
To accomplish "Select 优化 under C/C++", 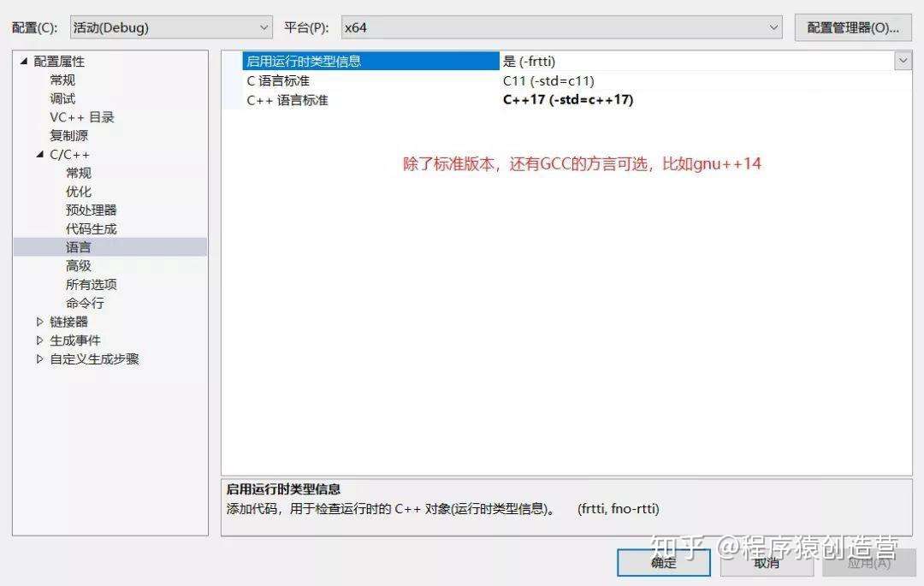I will (x=79, y=192).
